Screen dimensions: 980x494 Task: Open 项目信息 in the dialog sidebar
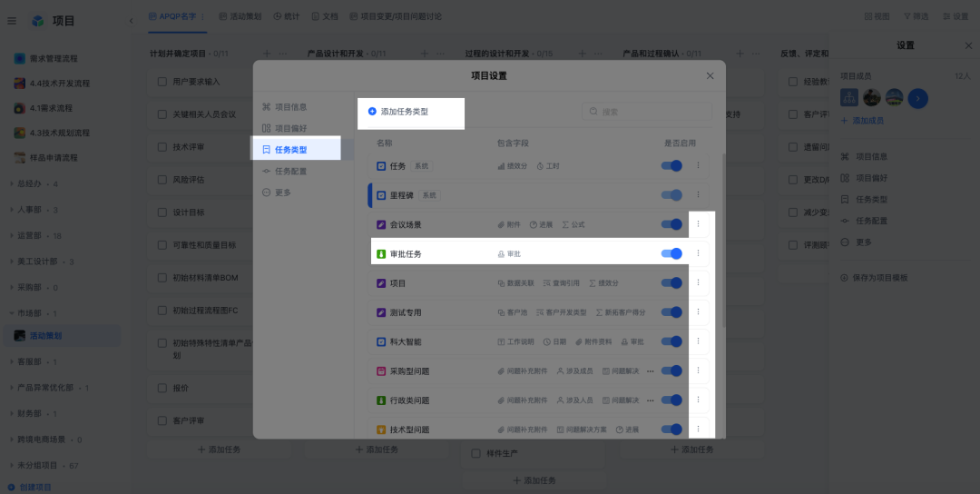pyautogui.click(x=284, y=107)
